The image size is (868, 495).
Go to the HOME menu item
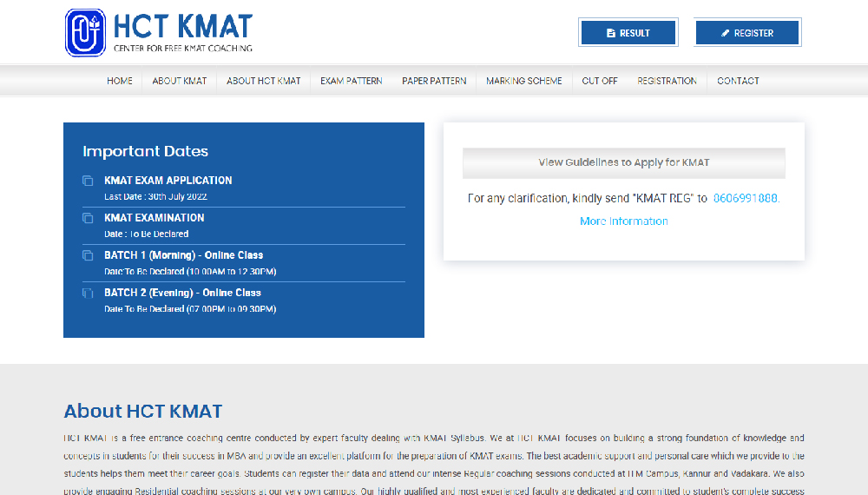pos(120,81)
